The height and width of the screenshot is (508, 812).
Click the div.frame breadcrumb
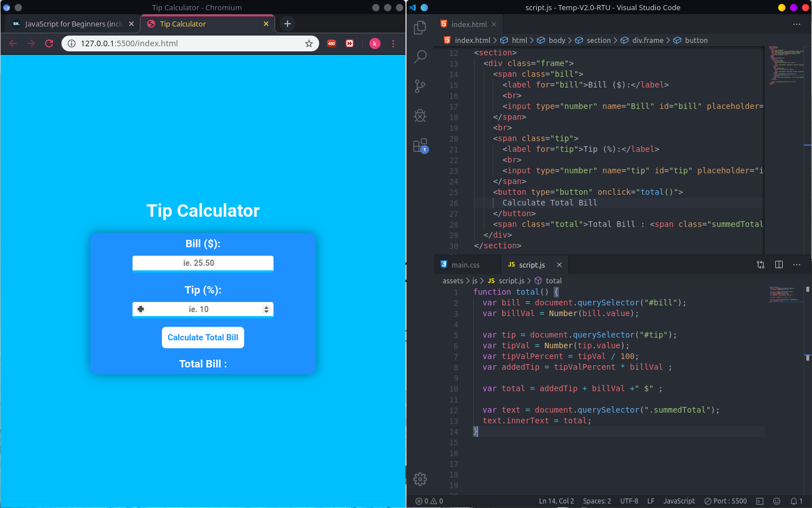pos(642,40)
